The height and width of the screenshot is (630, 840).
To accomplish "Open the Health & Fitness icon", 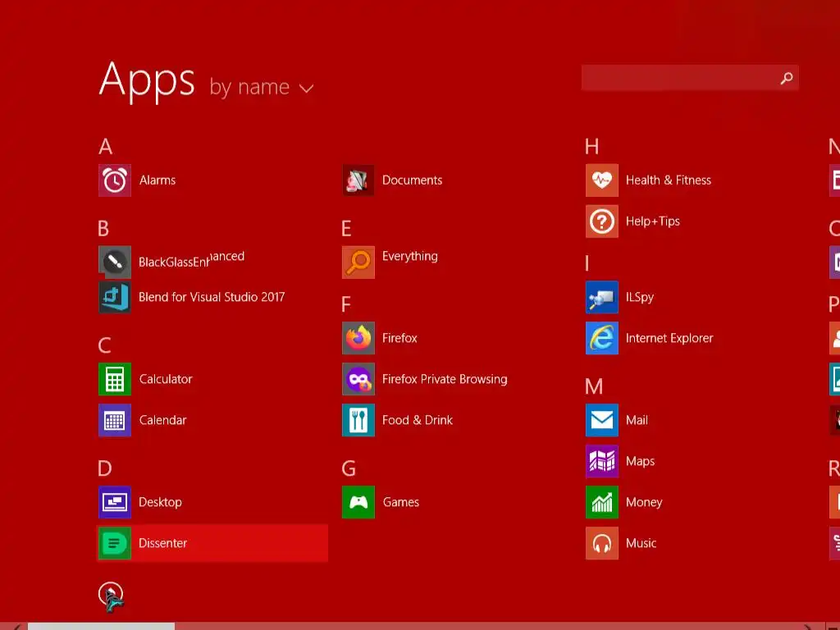I will tap(601, 180).
